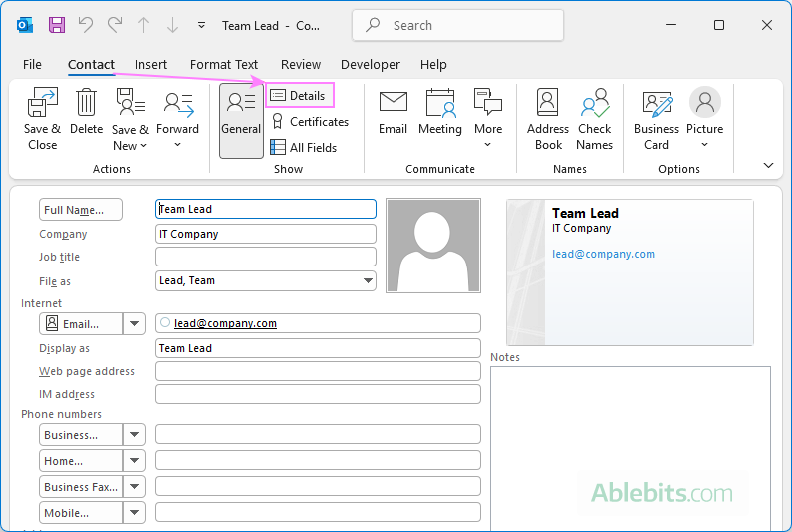Edit the Business Card
This screenshot has height=532, width=792.
pyautogui.click(x=656, y=119)
